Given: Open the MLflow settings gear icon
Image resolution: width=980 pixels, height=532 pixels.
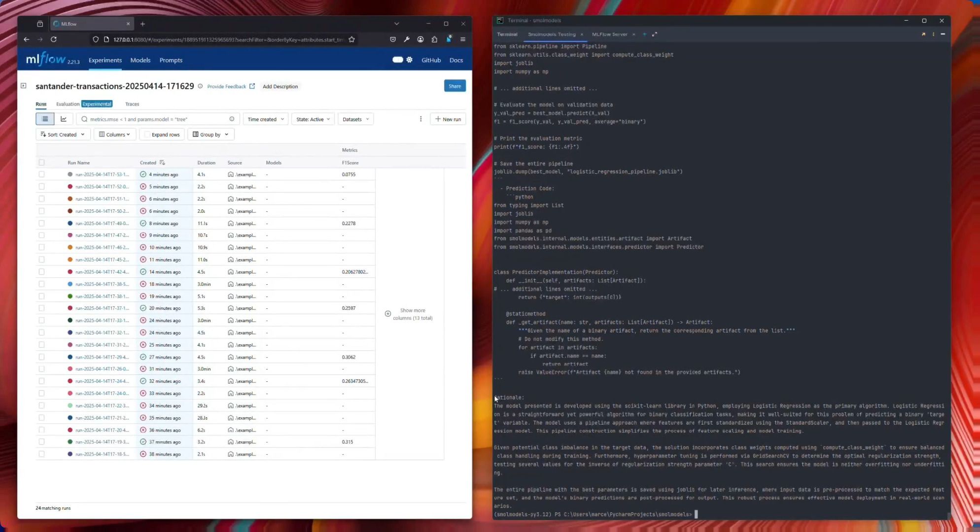Looking at the screenshot, I should point(410,60).
